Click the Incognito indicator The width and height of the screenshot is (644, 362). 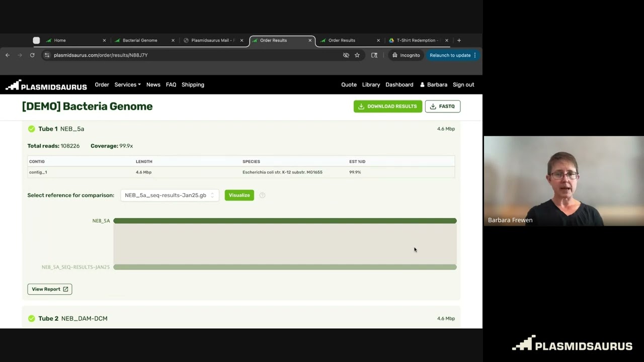coord(406,55)
